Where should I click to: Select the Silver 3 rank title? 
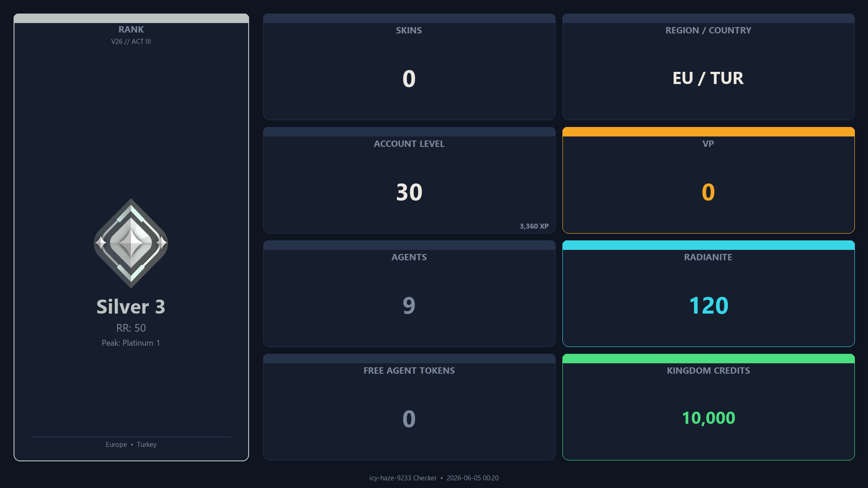(x=131, y=307)
